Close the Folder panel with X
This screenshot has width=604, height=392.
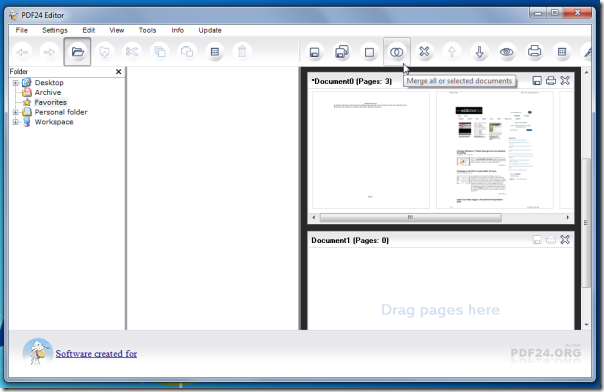pos(119,72)
